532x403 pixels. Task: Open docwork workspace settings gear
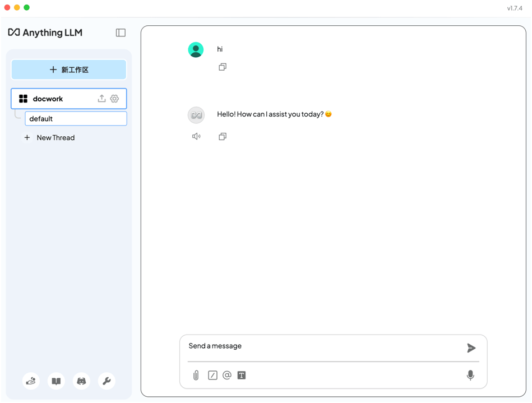pos(114,99)
